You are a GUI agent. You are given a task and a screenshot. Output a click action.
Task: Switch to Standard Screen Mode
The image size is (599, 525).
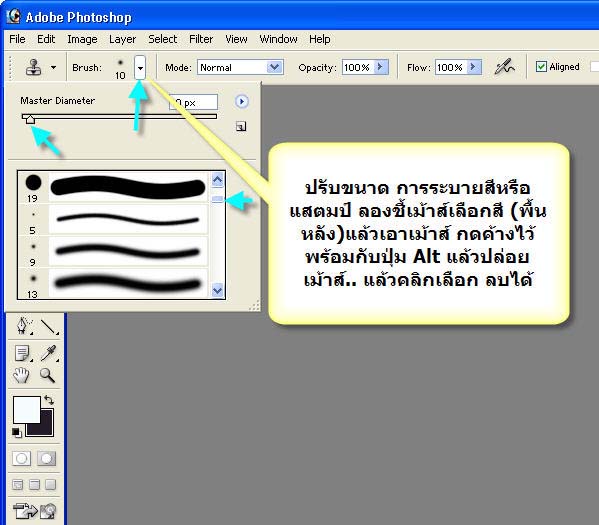[18, 485]
